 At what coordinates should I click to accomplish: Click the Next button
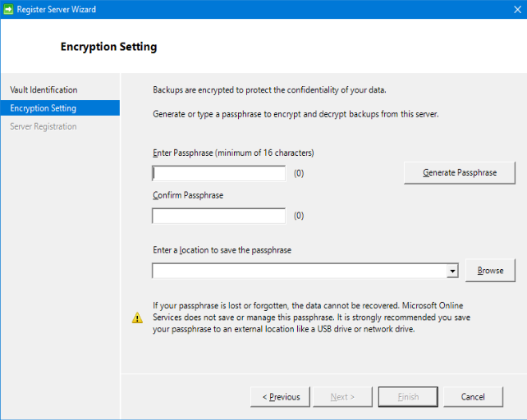click(x=342, y=397)
